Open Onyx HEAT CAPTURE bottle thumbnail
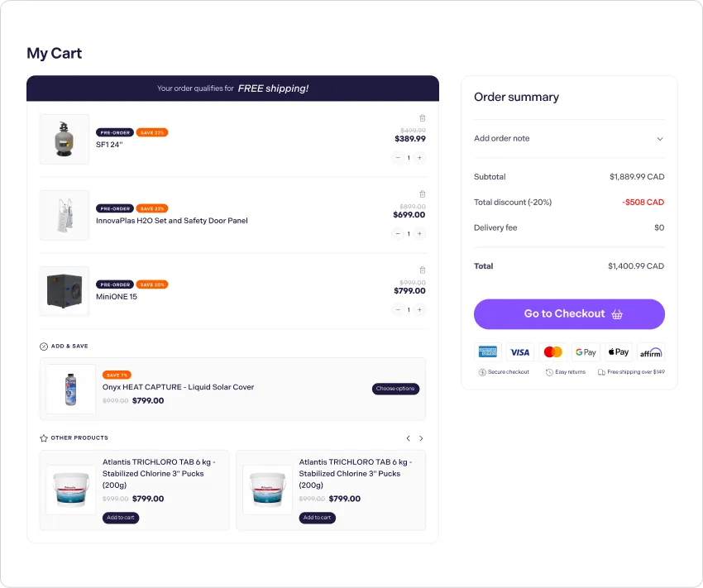Viewport: 703px width, 588px height. click(71, 389)
